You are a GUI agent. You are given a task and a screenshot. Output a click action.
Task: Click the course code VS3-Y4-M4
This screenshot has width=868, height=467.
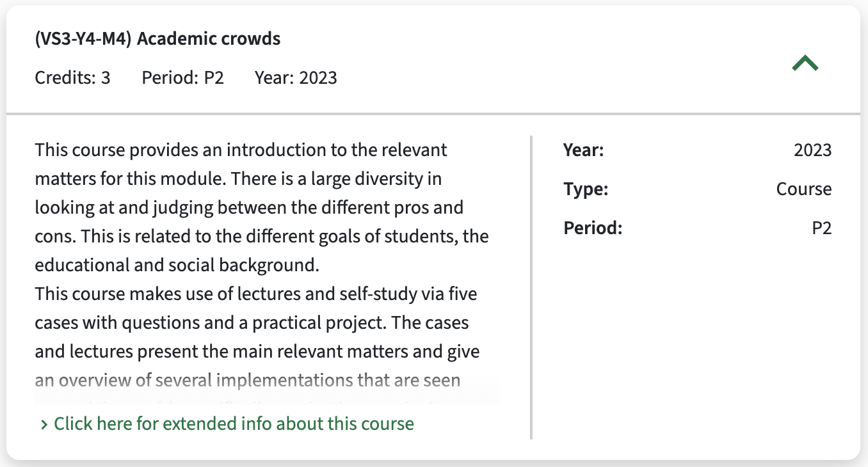click(x=83, y=39)
